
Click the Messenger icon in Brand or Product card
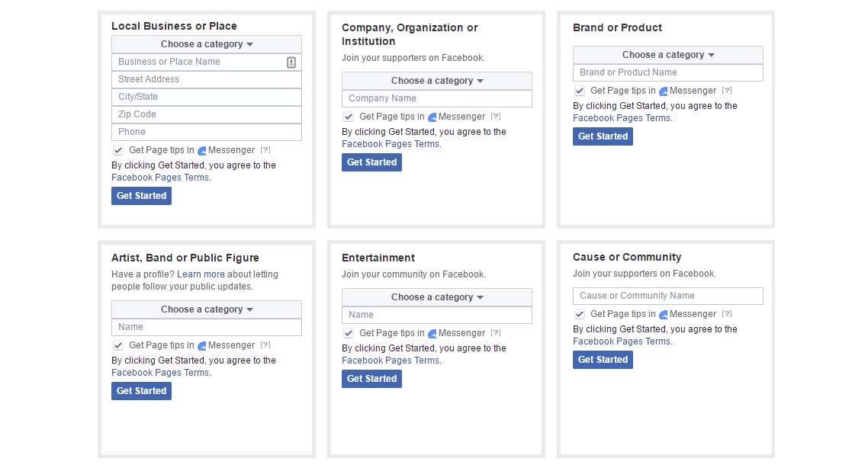(664, 91)
